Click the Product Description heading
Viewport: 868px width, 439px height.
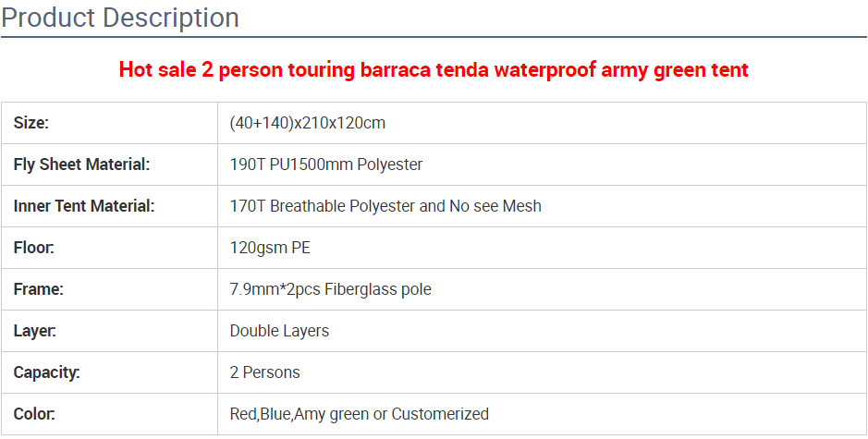pos(120,18)
